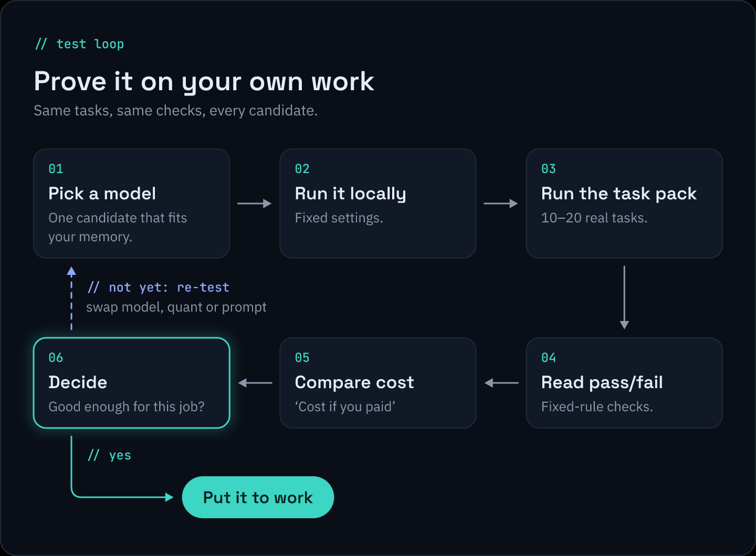Select the "Run it locally" step title

point(350,194)
